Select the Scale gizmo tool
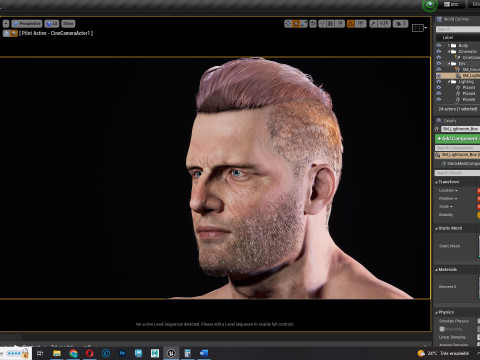480x360 pixels. click(x=304, y=24)
